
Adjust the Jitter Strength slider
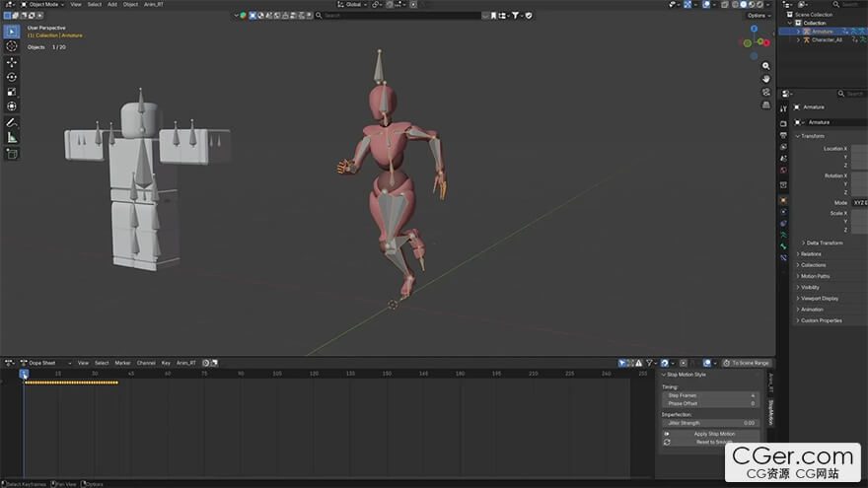tap(709, 423)
